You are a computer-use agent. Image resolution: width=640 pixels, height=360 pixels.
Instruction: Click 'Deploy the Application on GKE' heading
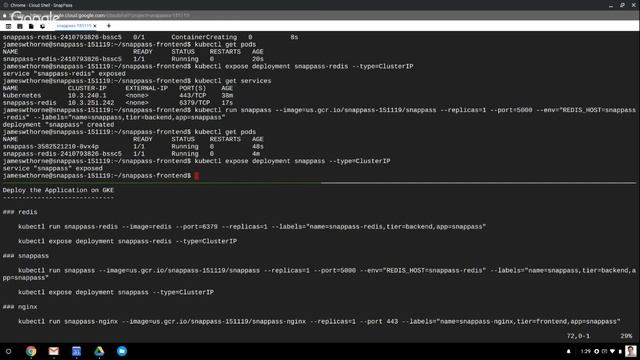(x=58, y=190)
